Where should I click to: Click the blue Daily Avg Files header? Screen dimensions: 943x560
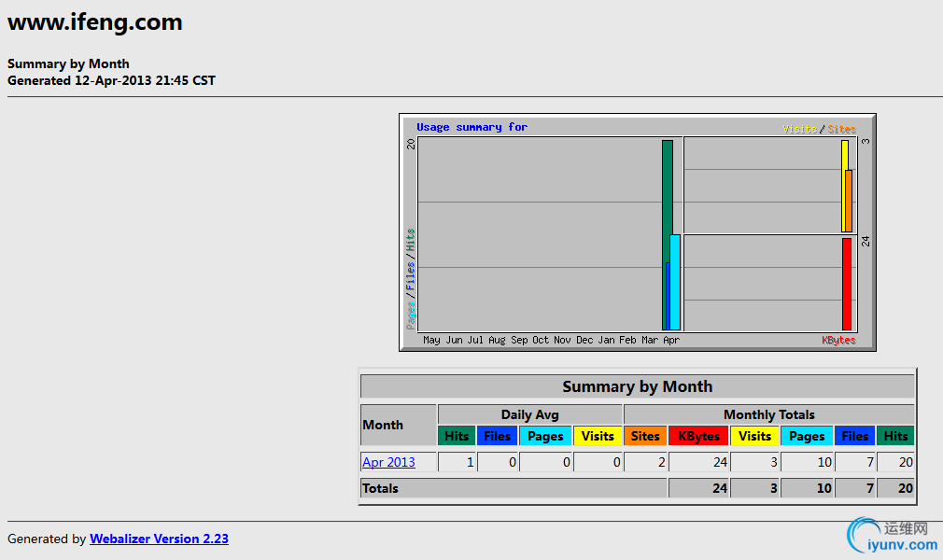point(497,436)
